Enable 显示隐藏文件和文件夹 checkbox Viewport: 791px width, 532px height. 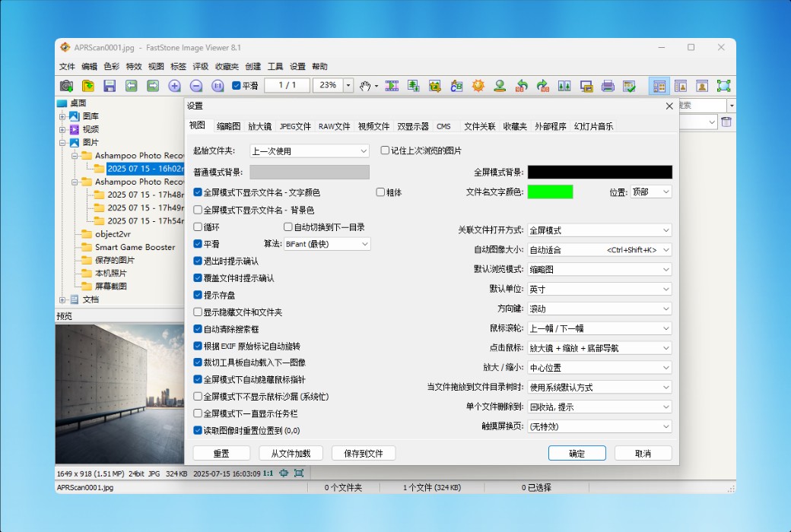pos(198,312)
